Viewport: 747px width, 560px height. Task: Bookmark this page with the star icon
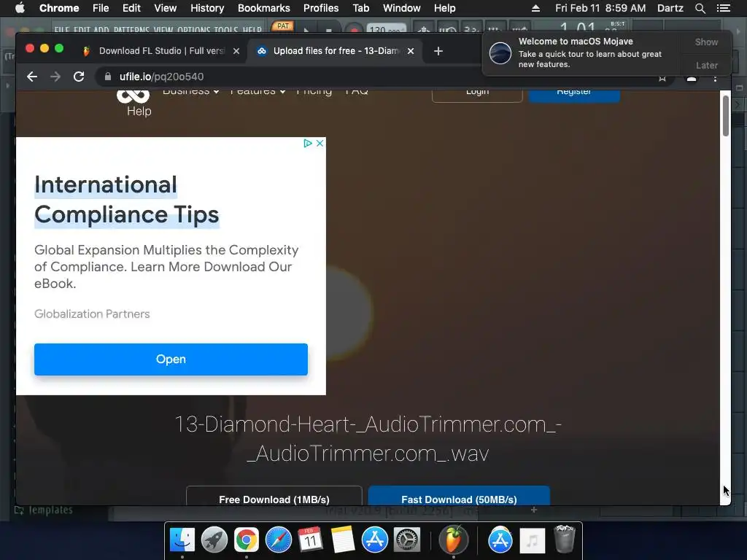[x=662, y=78]
